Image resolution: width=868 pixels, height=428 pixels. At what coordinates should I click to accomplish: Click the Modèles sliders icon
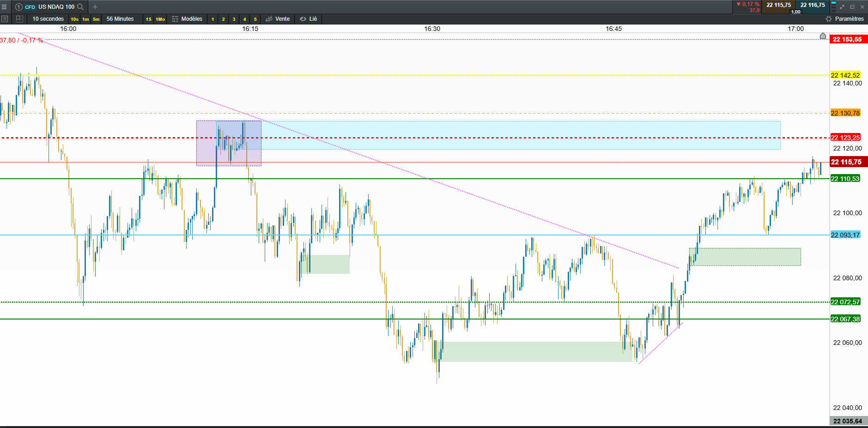point(175,19)
